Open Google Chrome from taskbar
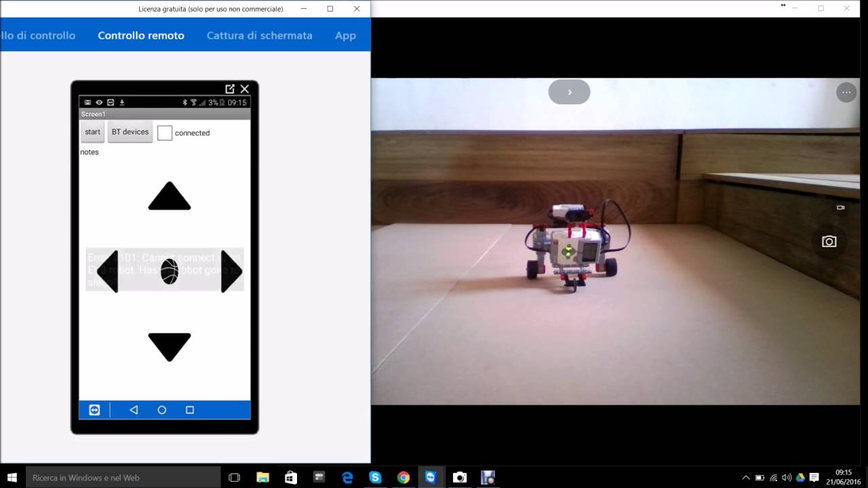Screen dimensions: 868x488 click(x=403, y=477)
